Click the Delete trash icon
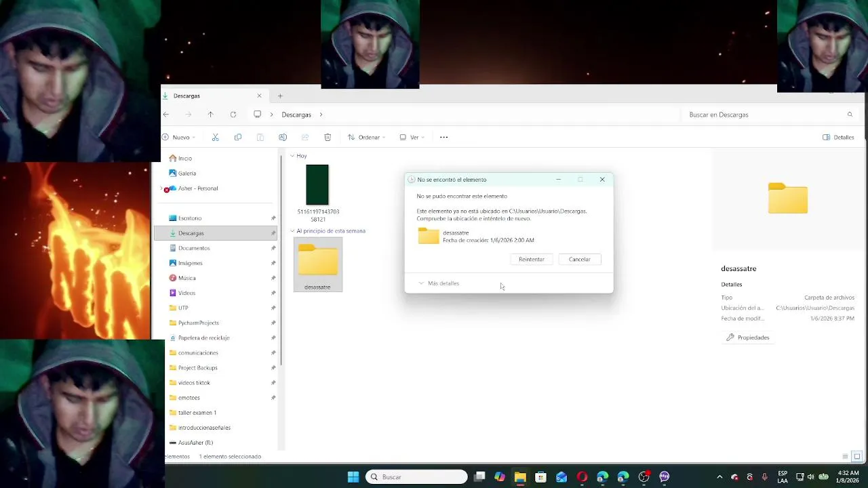Viewport: 868px width, 488px height. click(328, 137)
